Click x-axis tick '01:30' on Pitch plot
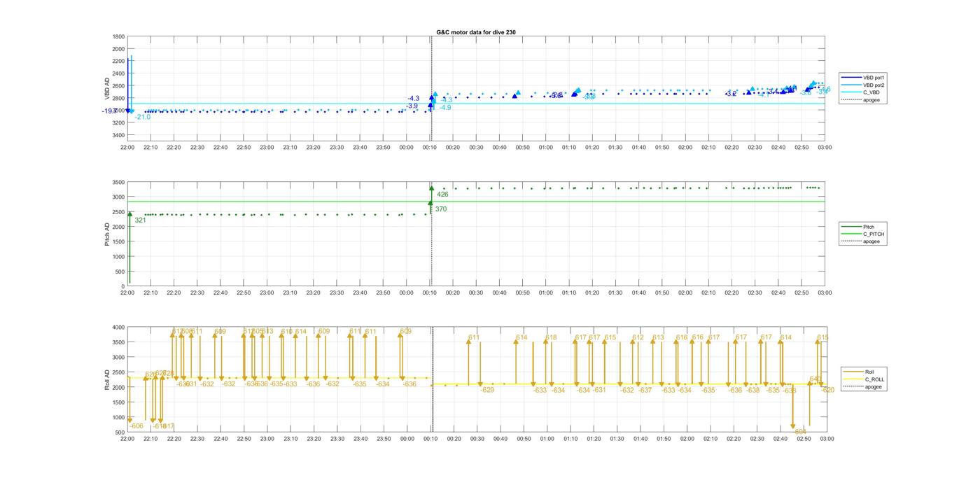This screenshot has height=485, width=980. click(x=615, y=293)
